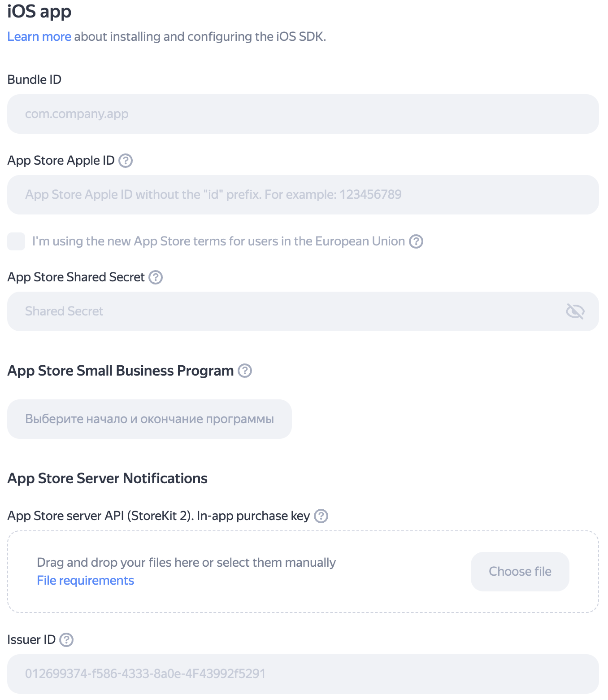Click the Issuer ID field label
This screenshot has width=608, height=700.
[31, 640]
